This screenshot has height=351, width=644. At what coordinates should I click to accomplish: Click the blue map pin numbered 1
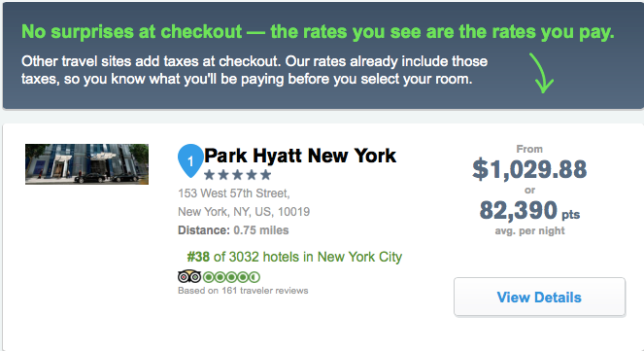coord(190,160)
